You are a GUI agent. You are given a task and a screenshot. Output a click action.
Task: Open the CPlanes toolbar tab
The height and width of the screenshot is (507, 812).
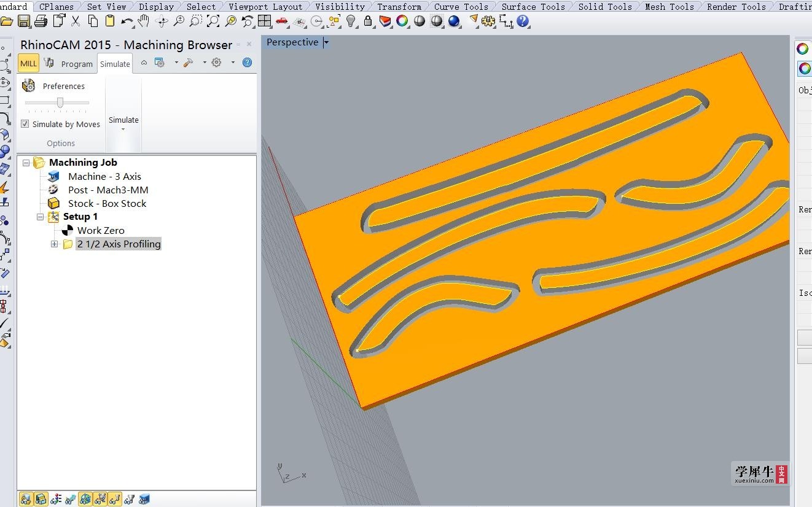pos(57,7)
